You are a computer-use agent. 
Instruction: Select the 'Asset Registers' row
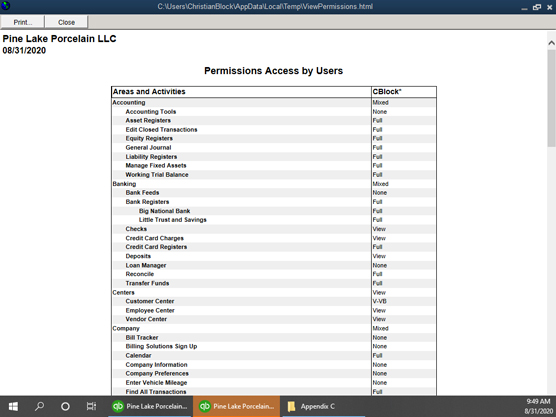[x=274, y=121]
